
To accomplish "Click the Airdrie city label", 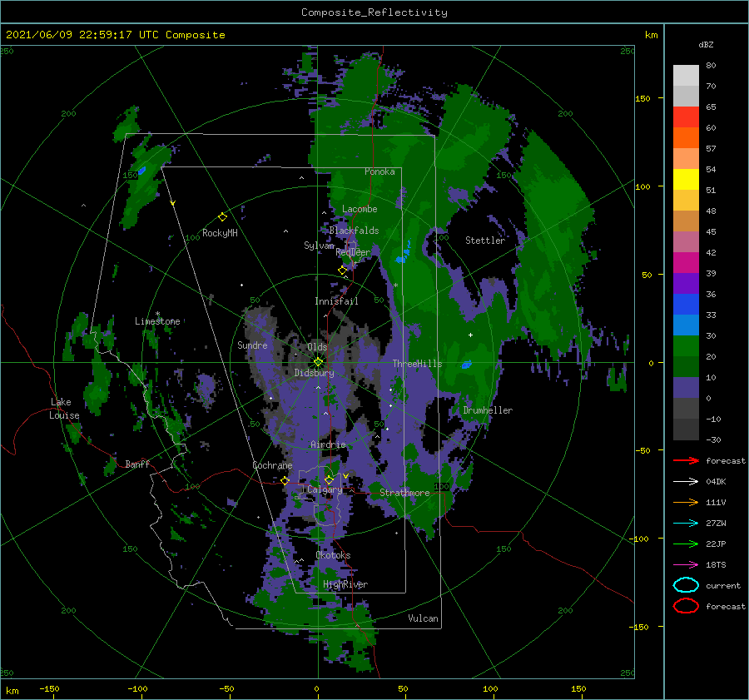I will (x=328, y=444).
